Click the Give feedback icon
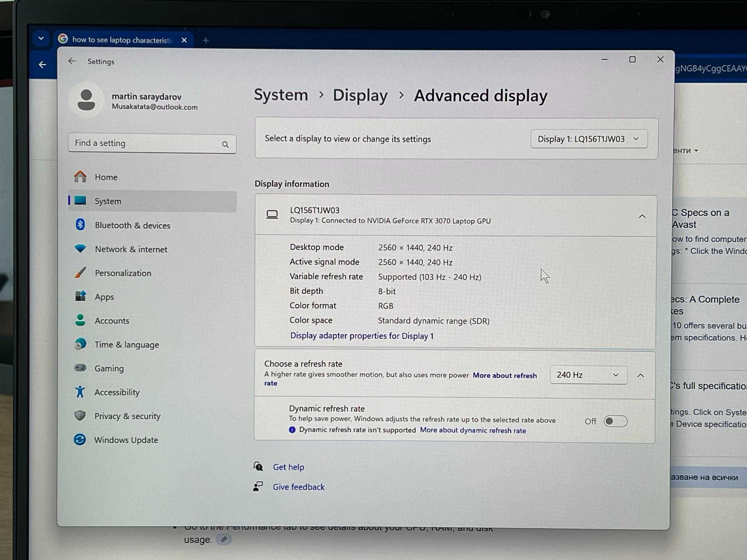The height and width of the screenshot is (560, 747). (x=258, y=486)
